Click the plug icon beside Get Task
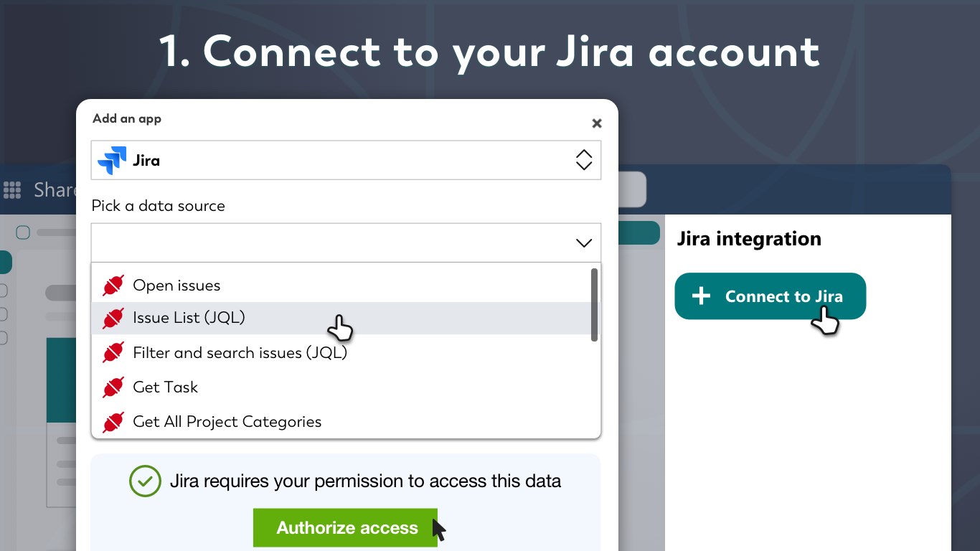 point(113,387)
